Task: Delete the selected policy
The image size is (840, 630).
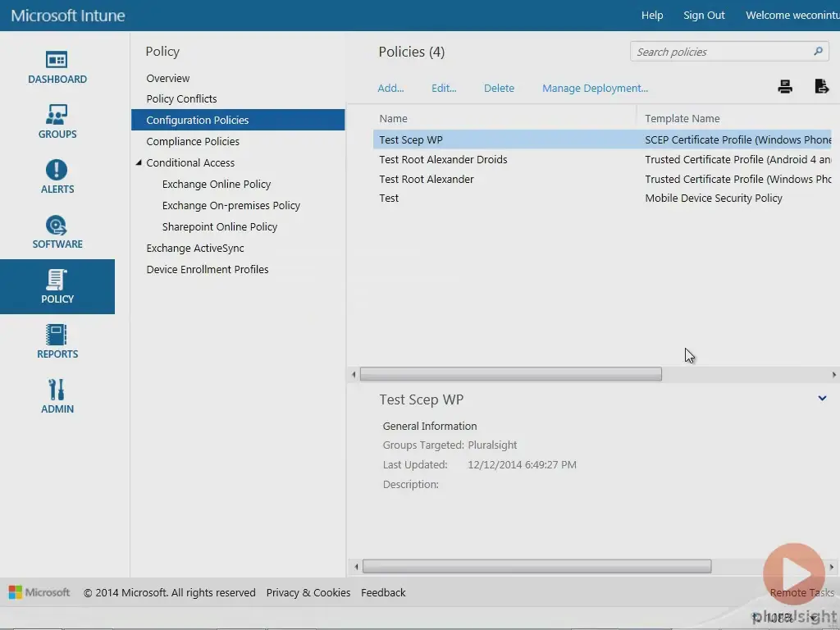Action: (499, 89)
